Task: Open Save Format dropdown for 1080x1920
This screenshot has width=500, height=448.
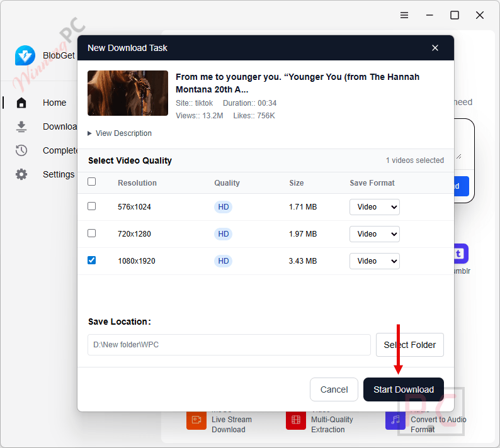Action: [374, 261]
